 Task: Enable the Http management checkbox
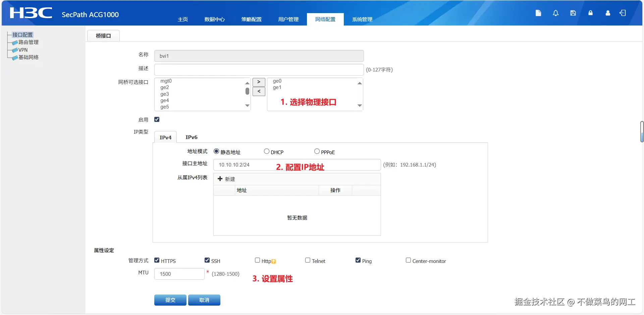point(257,260)
